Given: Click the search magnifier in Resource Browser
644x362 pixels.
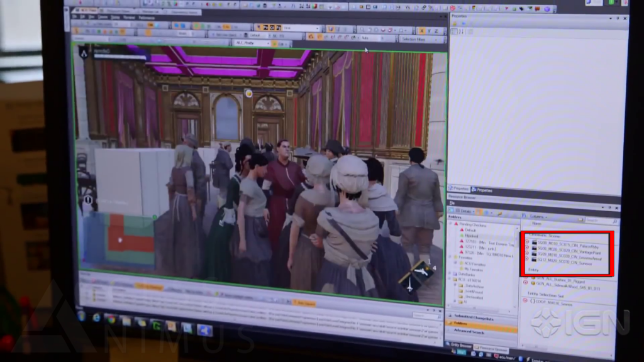Looking at the screenshot, I should point(614,221).
